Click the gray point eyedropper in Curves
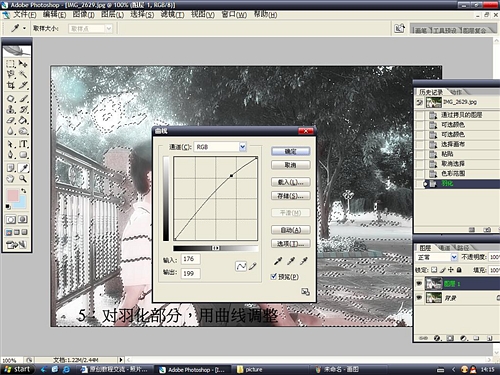The image size is (500, 375). point(291,261)
